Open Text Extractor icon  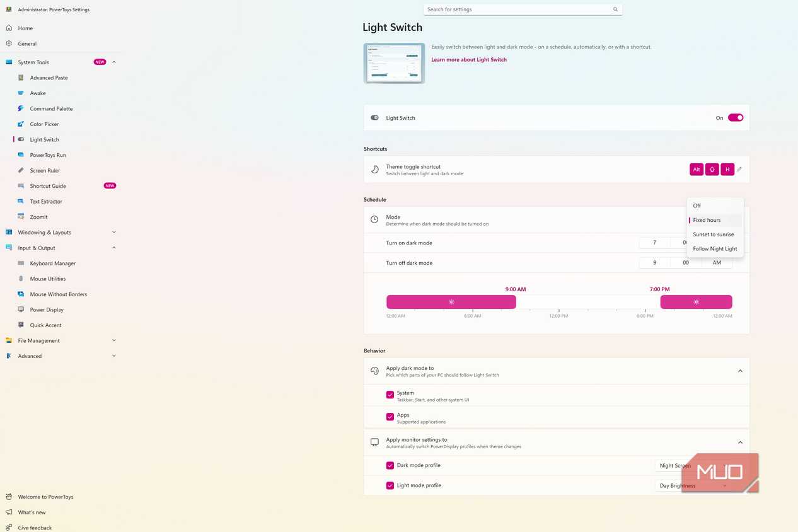[21, 201]
